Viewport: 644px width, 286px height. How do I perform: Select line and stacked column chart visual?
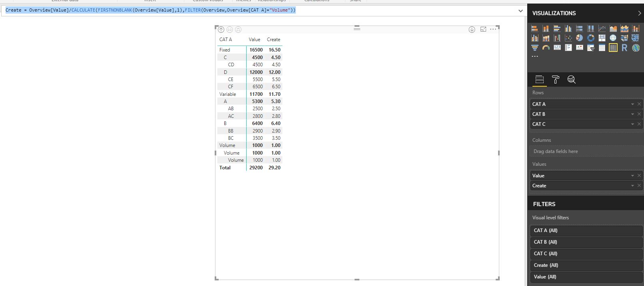pyautogui.click(x=636, y=28)
